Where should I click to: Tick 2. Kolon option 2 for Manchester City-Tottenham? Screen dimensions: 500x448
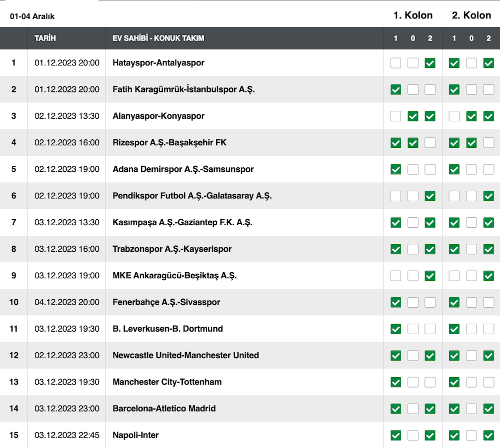(488, 383)
